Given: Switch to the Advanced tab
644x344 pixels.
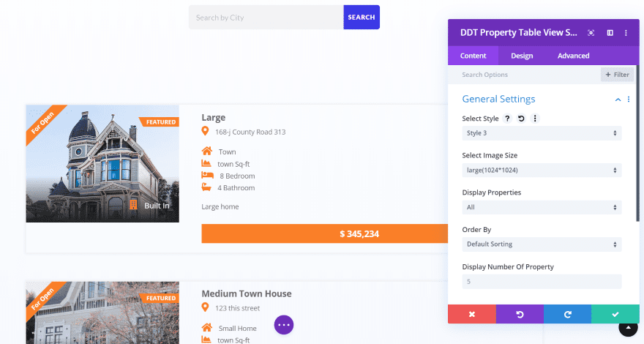Looking at the screenshot, I should (x=573, y=56).
